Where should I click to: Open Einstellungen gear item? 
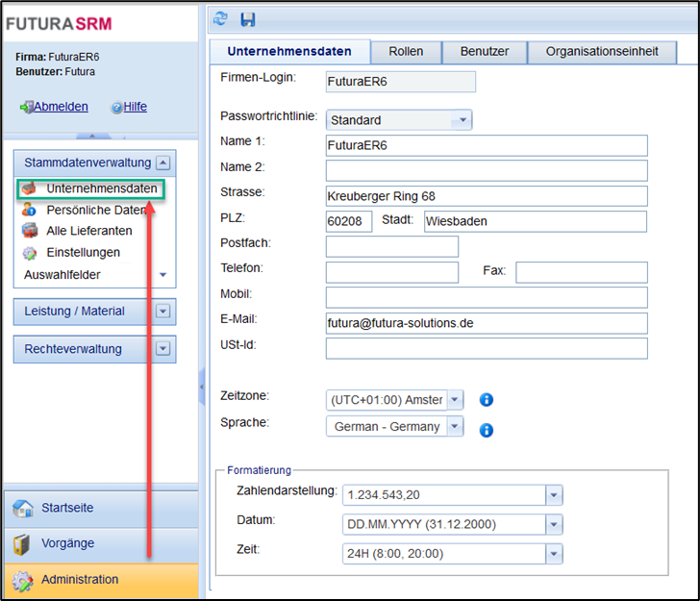[83, 252]
